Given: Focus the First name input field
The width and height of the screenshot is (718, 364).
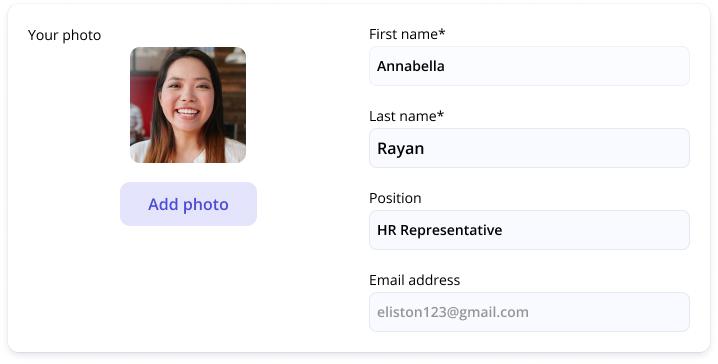Looking at the screenshot, I should click(529, 66).
